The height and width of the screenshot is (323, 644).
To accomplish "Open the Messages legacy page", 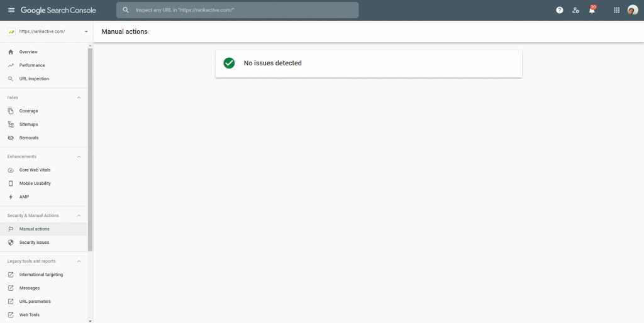I will click(x=43, y=288).
